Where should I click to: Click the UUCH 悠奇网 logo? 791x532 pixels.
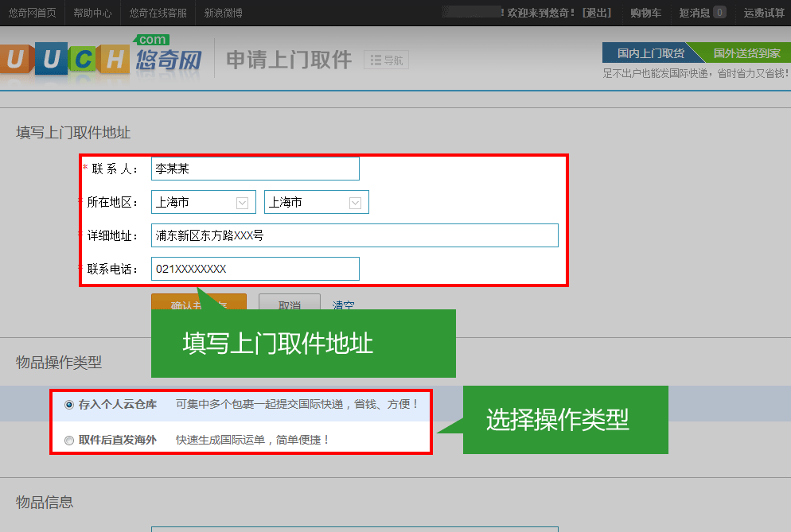101,59
